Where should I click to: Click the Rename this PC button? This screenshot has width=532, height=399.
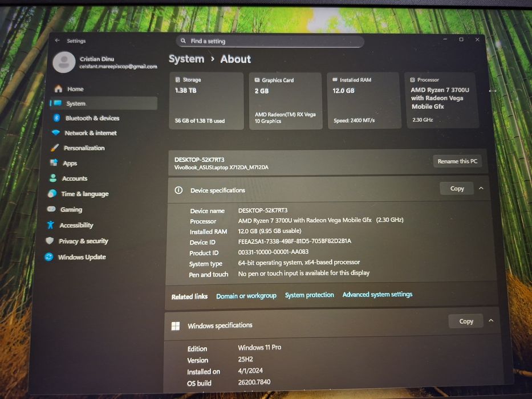[x=457, y=161]
